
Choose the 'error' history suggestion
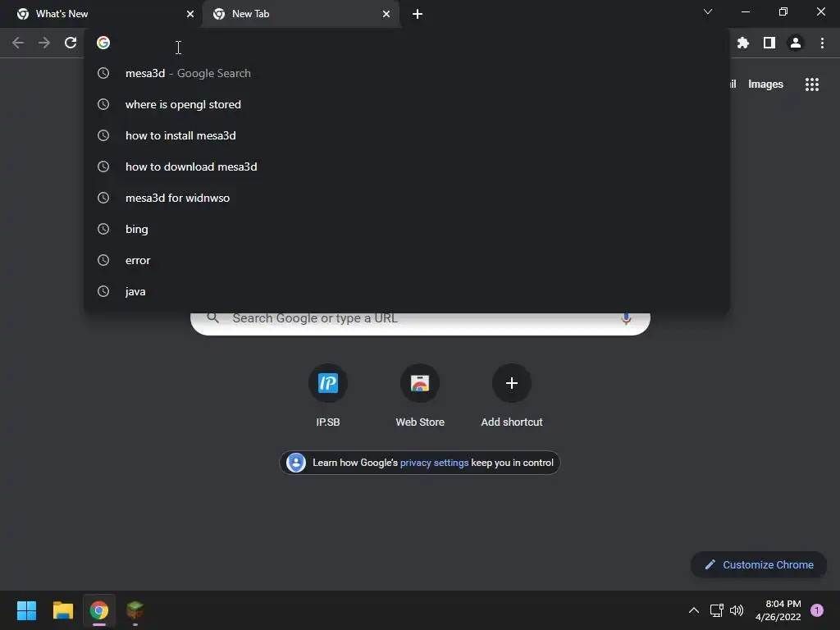407,260
